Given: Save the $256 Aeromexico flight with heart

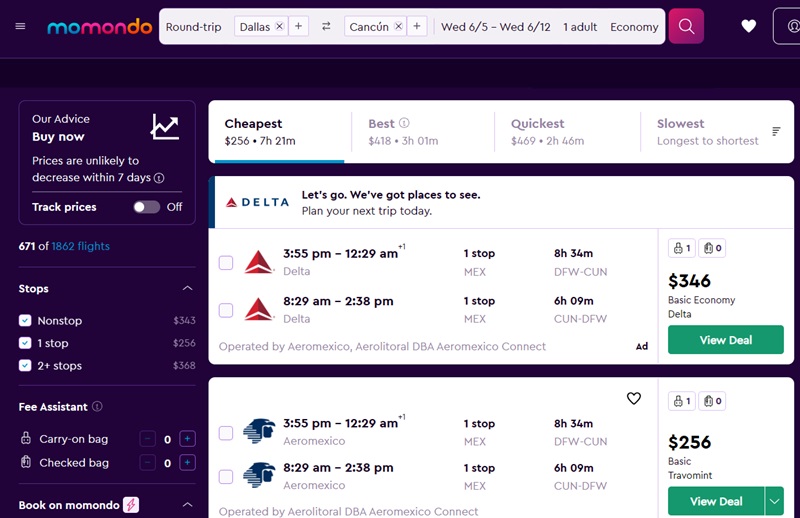Looking at the screenshot, I should 634,398.
